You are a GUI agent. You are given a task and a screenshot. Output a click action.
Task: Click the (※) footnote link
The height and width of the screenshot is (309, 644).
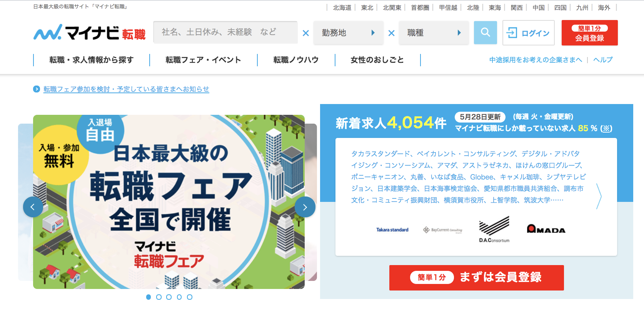606,128
